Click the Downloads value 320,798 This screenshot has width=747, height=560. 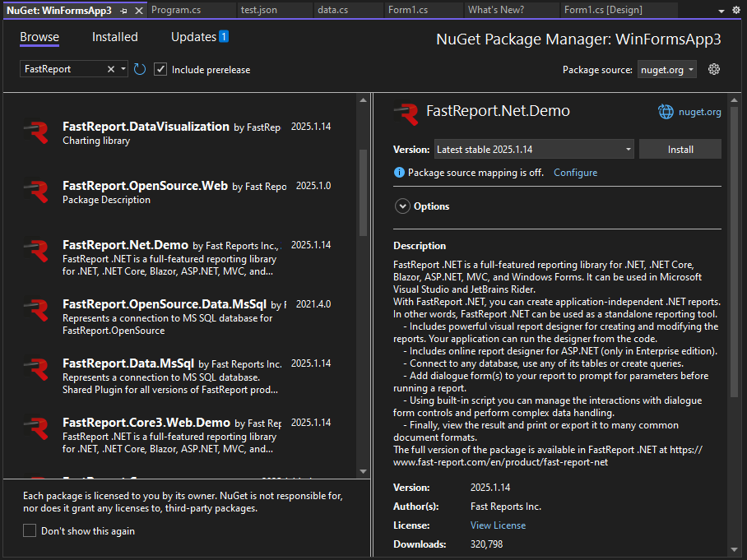486,544
